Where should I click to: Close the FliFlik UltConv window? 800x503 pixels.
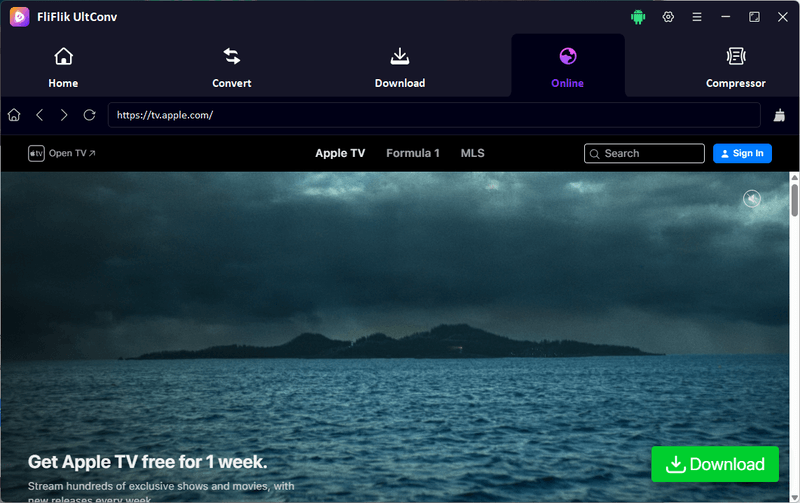coord(783,17)
